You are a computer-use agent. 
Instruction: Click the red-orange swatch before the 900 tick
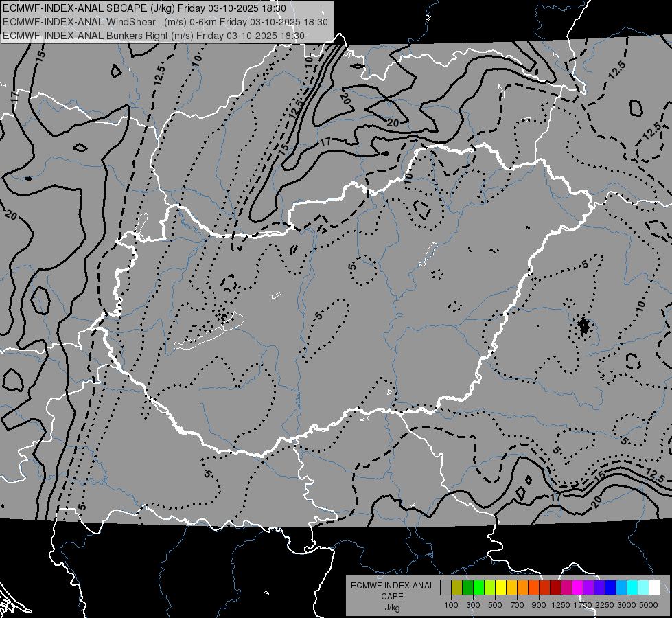click(533, 588)
